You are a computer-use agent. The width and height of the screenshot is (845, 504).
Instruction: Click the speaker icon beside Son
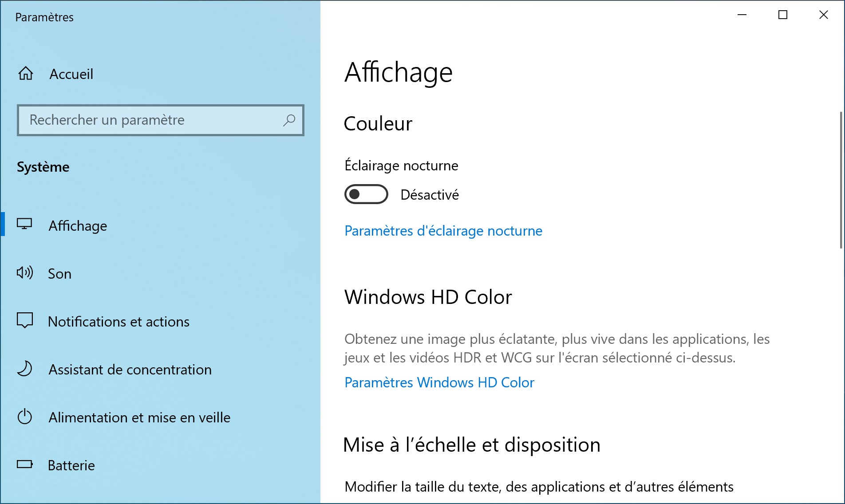point(25,272)
